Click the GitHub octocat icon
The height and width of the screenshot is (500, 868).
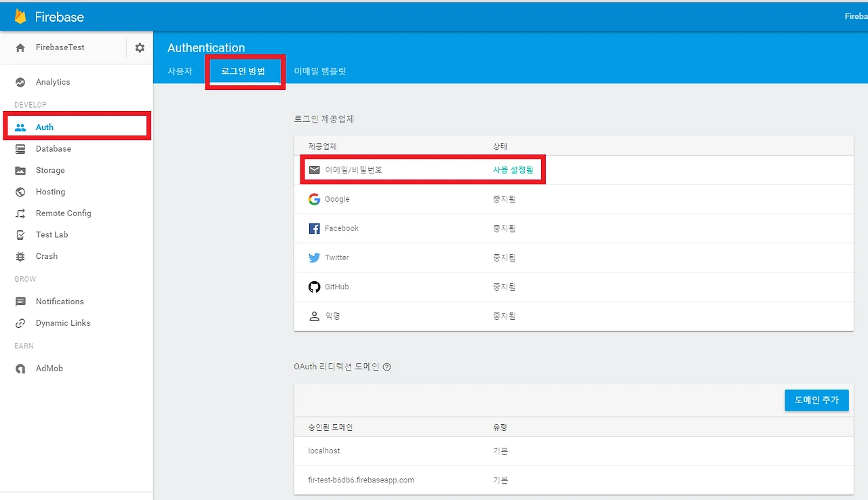tap(314, 287)
